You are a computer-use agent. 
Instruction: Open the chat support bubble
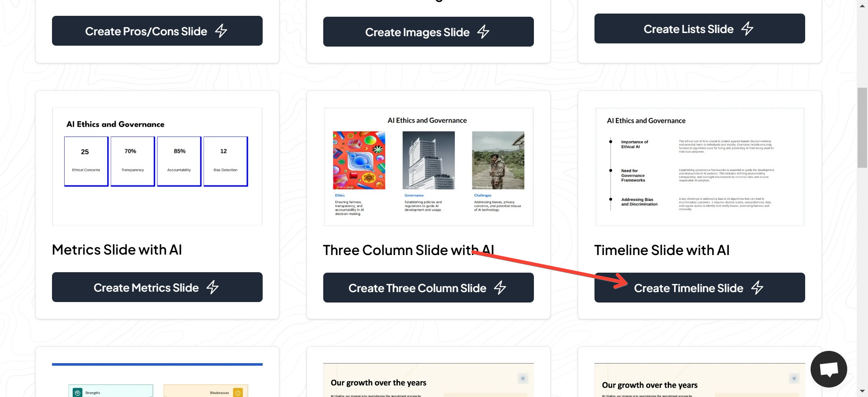(x=829, y=369)
